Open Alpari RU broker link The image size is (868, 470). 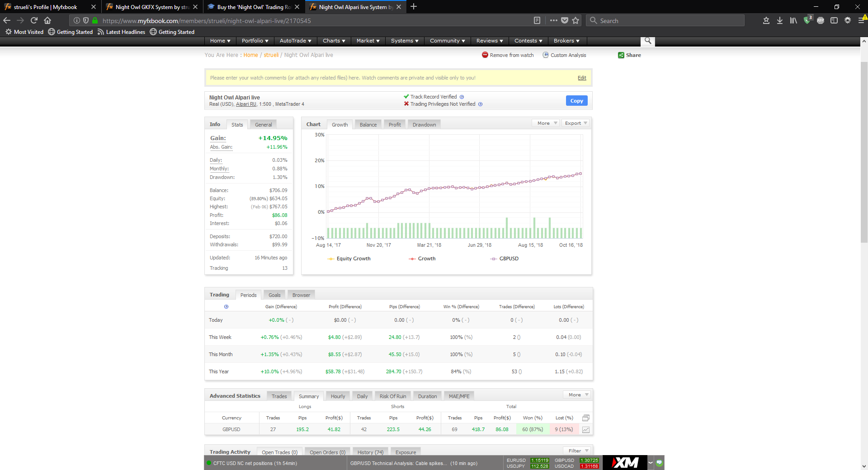pos(246,104)
